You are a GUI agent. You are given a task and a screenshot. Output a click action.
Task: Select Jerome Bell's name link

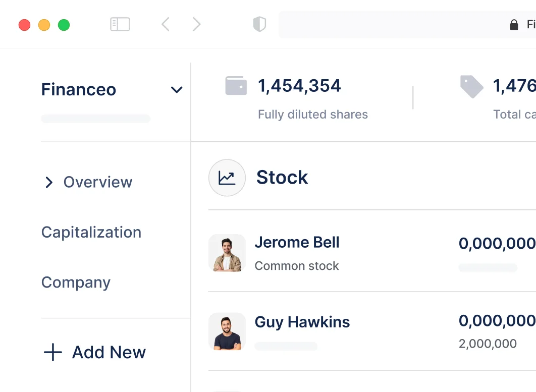pos(297,243)
